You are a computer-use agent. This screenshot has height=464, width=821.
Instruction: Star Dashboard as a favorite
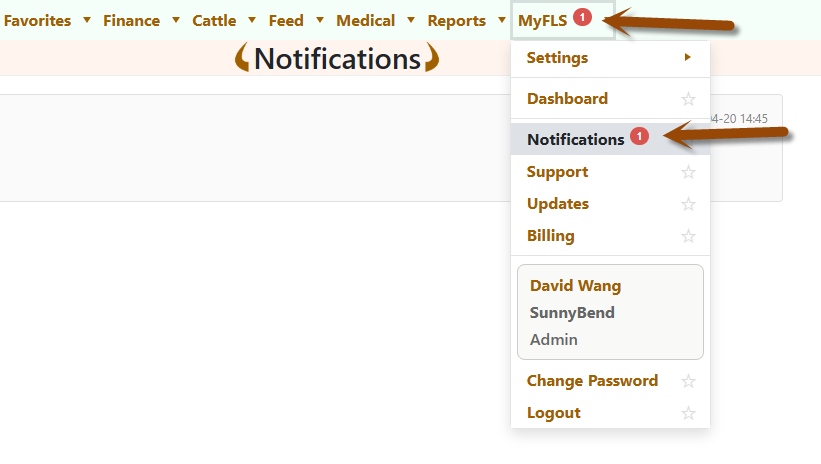[x=688, y=99]
